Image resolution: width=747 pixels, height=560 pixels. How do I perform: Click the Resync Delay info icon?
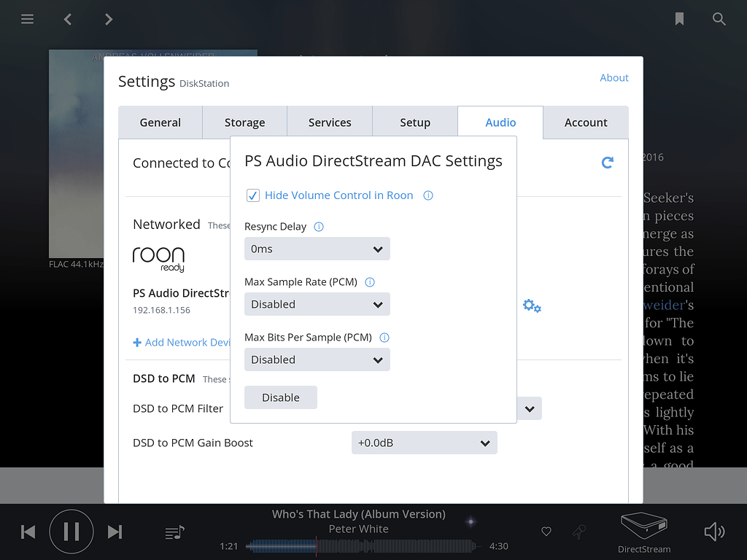(318, 227)
